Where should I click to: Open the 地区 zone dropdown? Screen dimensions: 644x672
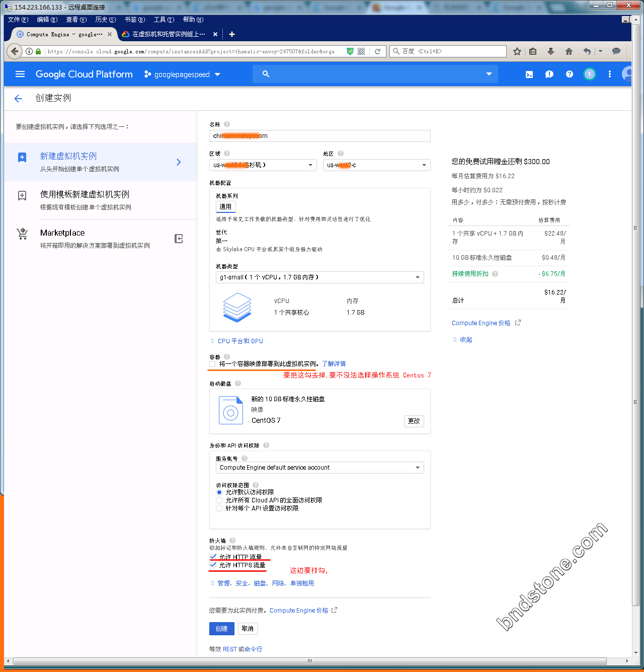[x=377, y=165]
